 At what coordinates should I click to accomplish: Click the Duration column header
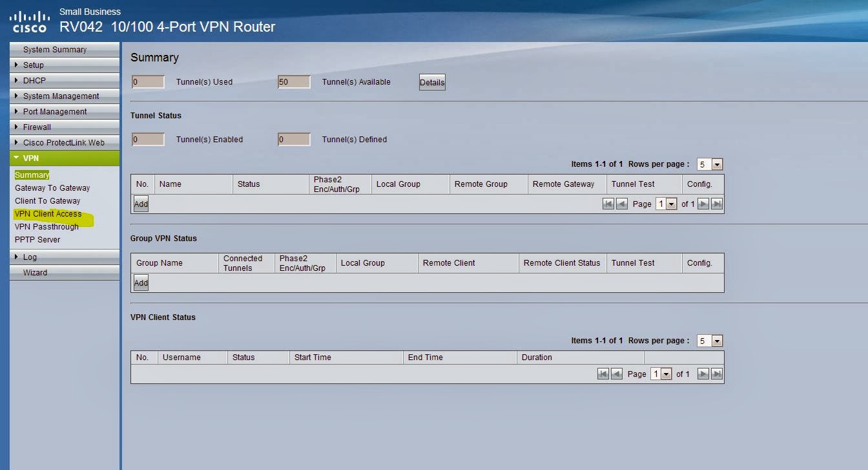(581, 357)
